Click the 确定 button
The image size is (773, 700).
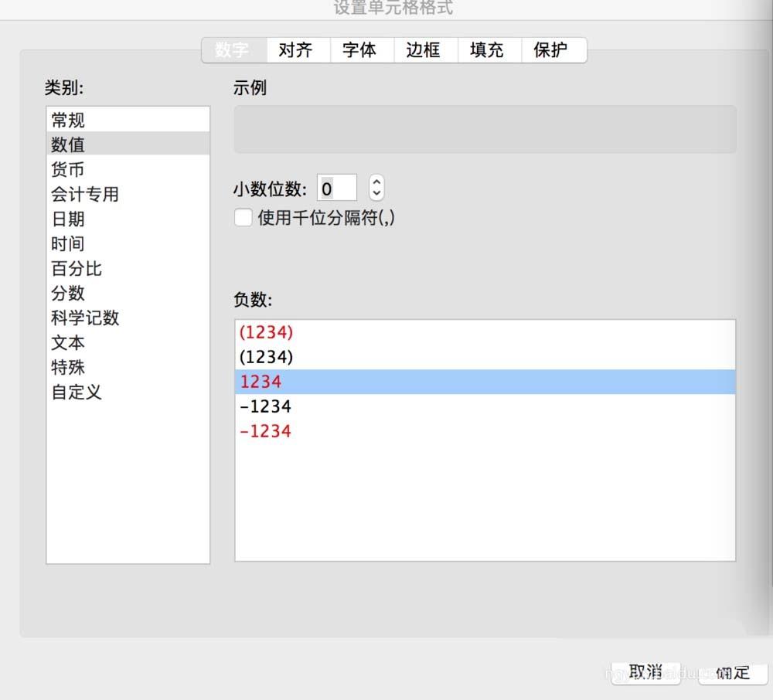click(732, 672)
